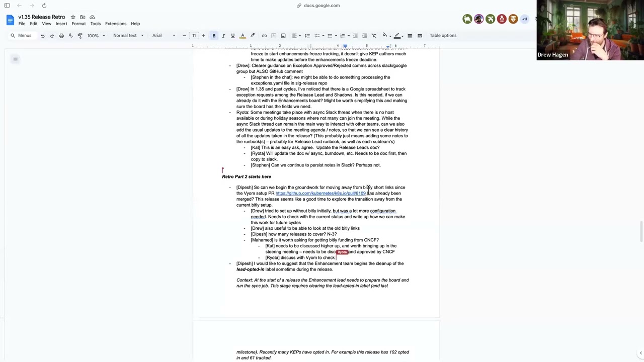Screen dimensions: 644x362
Task: Open the border dash style tool
Action: 420,36
